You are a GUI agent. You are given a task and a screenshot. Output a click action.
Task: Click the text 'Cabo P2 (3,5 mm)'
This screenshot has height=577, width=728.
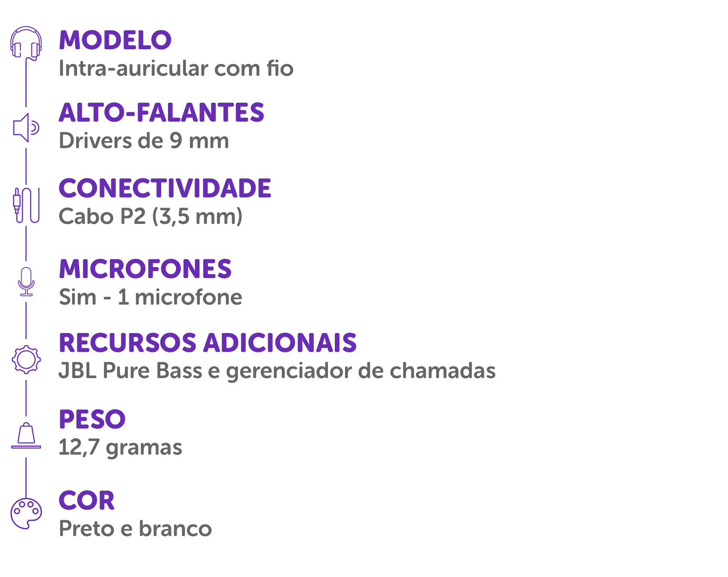tap(151, 216)
